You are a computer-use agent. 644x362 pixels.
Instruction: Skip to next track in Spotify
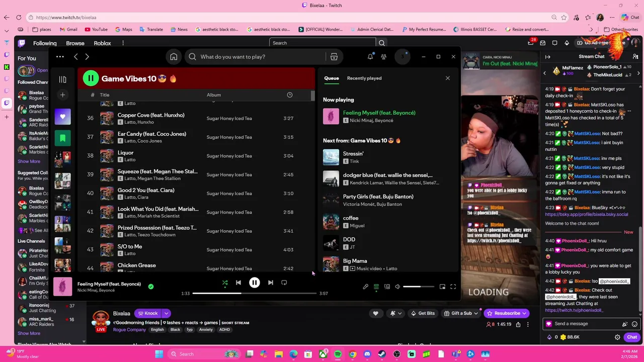[271, 283]
